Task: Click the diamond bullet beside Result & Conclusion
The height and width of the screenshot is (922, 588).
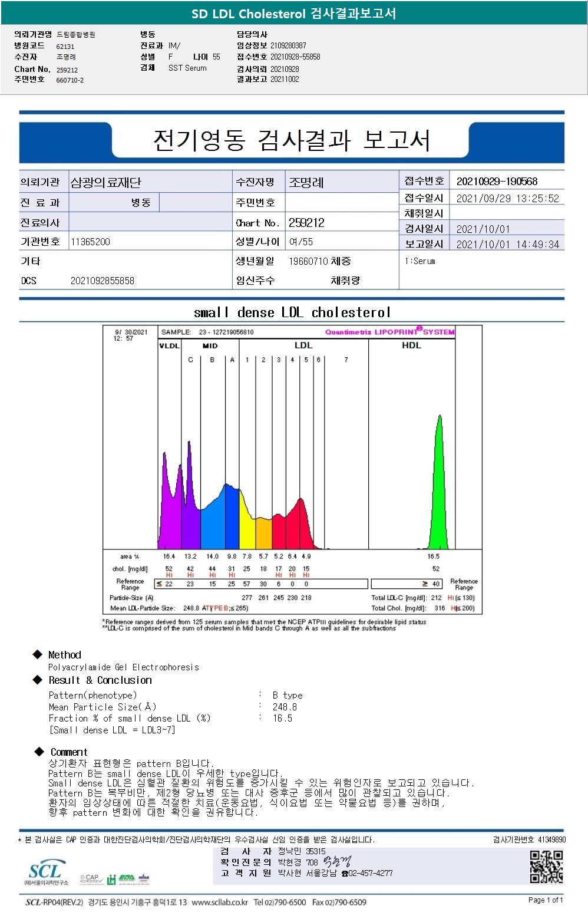Action: click(38, 680)
